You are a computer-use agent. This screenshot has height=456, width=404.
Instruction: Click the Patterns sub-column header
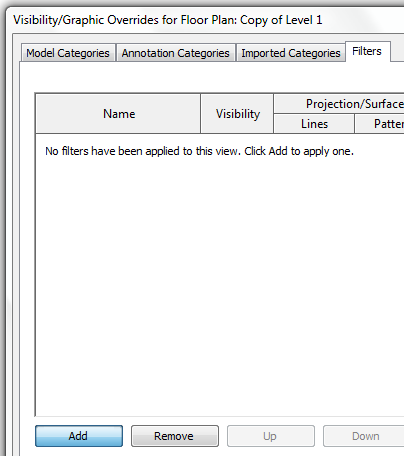pyautogui.click(x=379, y=124)
